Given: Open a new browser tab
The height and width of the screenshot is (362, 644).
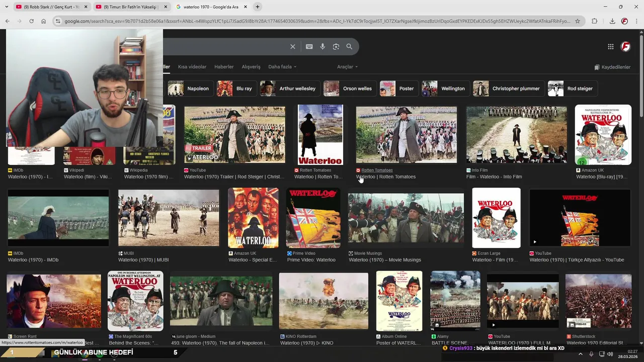Looking at the screenshot, I should 258,7.
